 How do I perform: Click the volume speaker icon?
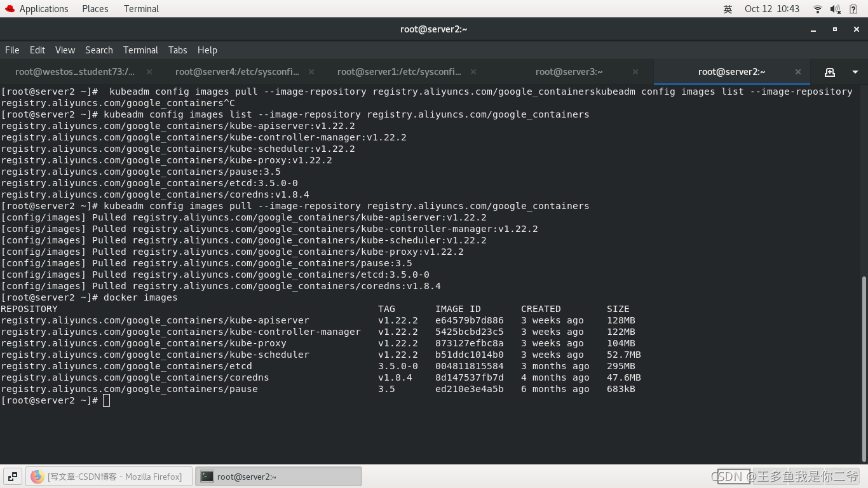tap(836, 9)
